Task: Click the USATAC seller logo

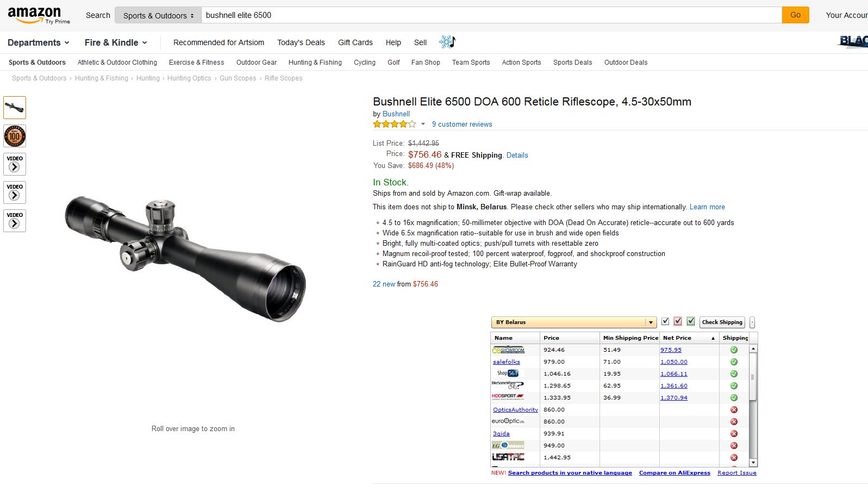Action: [508, 457]
